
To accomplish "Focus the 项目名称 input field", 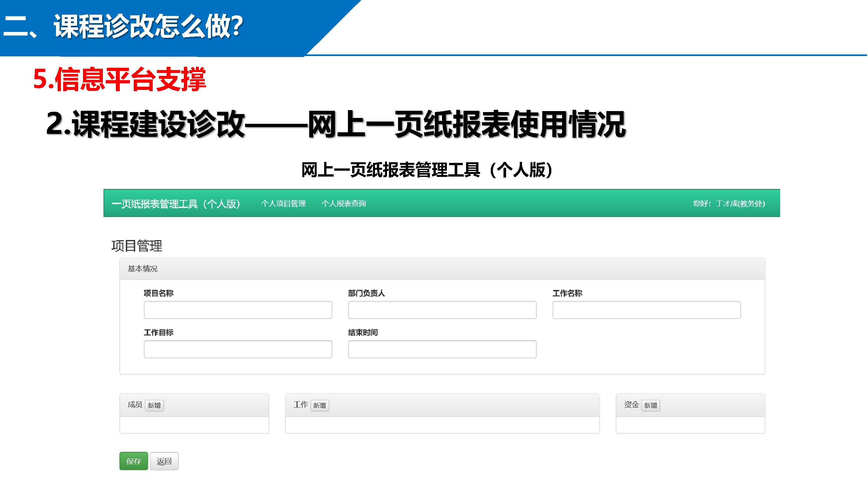I will 238,310.
